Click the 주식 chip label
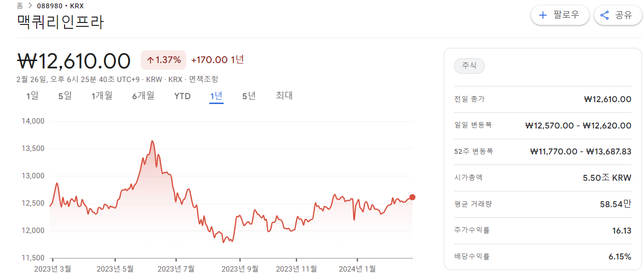Viewport: 644px width, 275px height. (x=469, y=65)
